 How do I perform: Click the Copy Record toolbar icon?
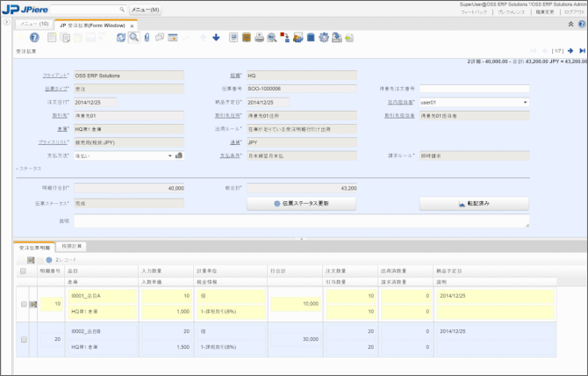65,38
